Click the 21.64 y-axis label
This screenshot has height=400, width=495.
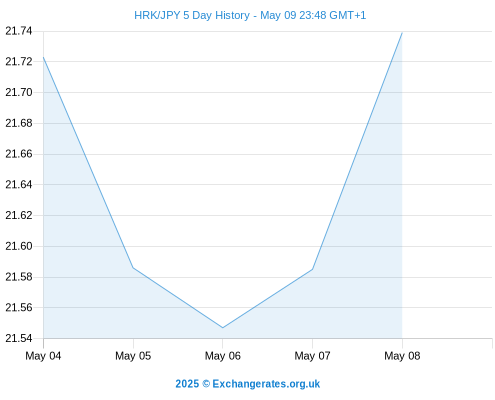(x=19, y=184)
